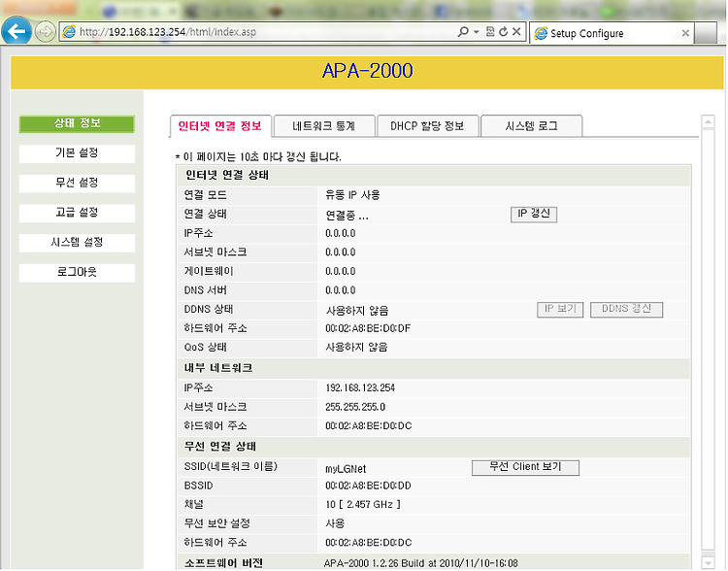Click the IP 보기 button
Viewport: 728px width, 571px height.
560,310
